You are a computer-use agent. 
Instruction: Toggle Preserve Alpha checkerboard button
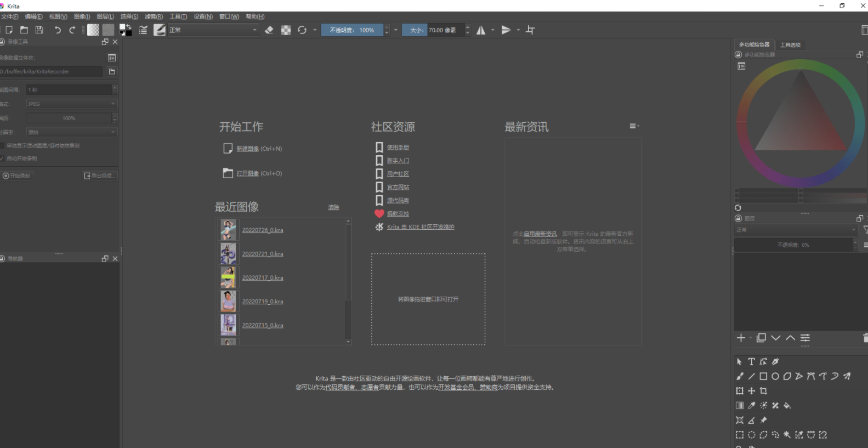click(286, 30)
